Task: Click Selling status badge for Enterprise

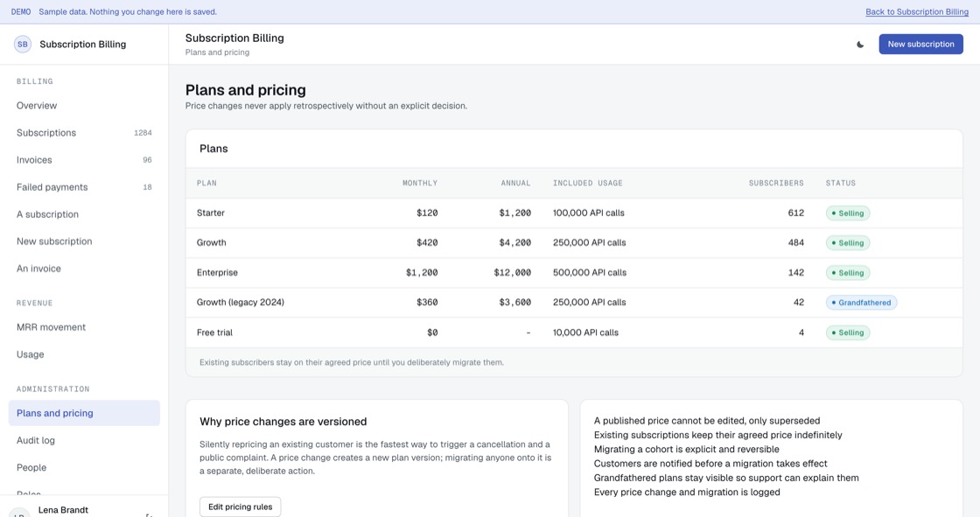Action: point(848,273)
